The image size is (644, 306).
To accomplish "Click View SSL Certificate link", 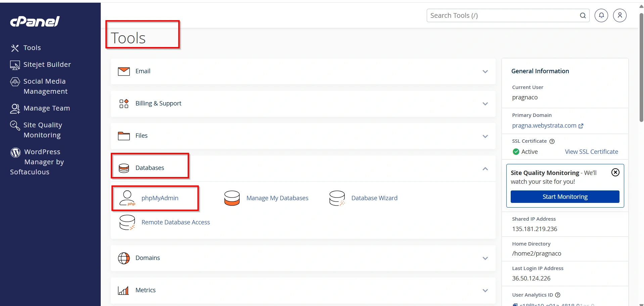I will (592, 152).
